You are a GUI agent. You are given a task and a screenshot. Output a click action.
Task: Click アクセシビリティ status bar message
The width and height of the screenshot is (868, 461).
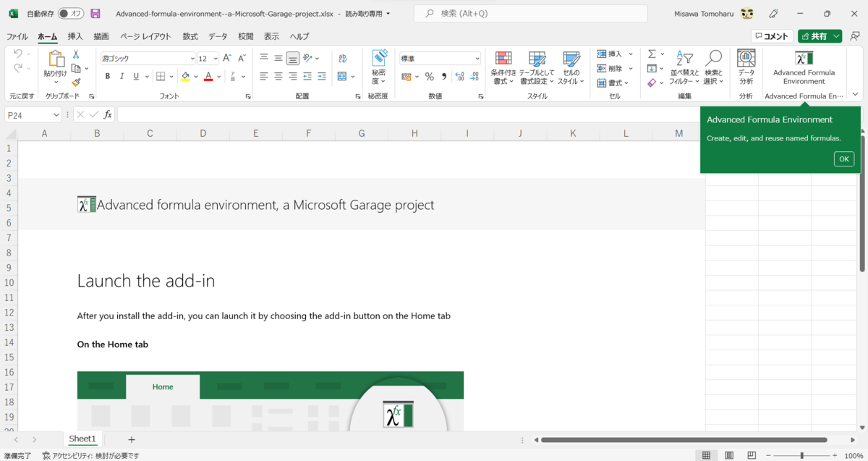tap(91, 456)
